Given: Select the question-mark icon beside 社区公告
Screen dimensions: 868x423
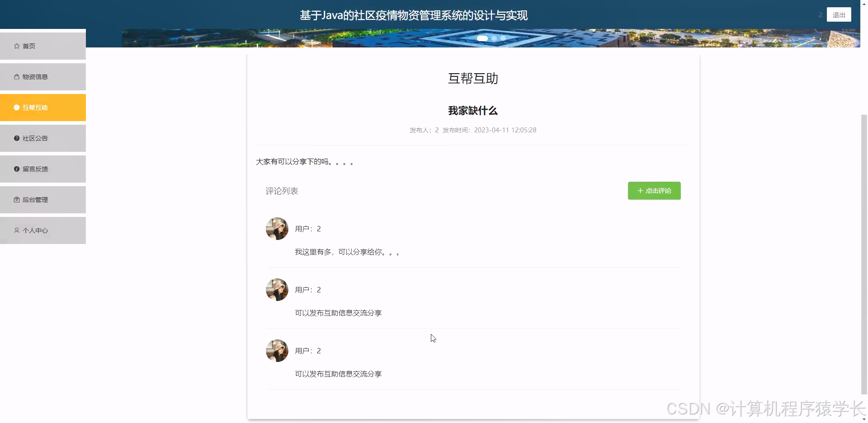Looking at the screenshot, I should [x=16, y=138].
